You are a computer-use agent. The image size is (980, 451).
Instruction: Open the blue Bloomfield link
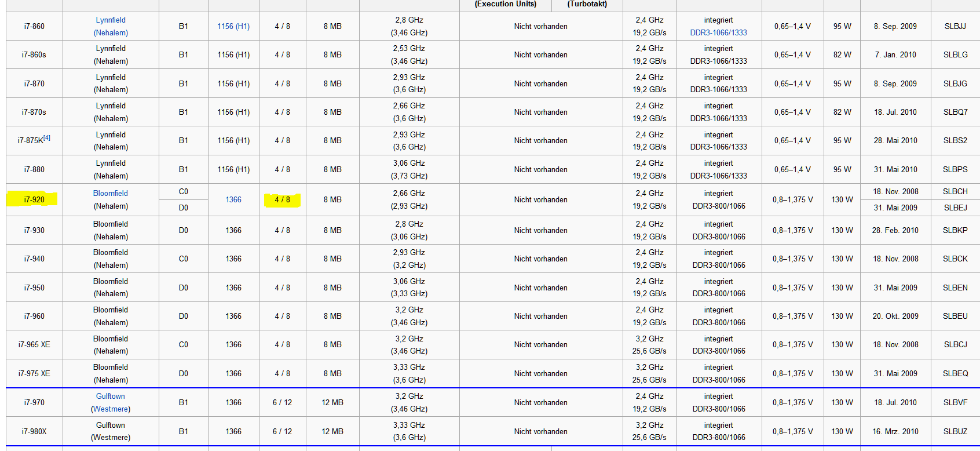coord(111,194)
